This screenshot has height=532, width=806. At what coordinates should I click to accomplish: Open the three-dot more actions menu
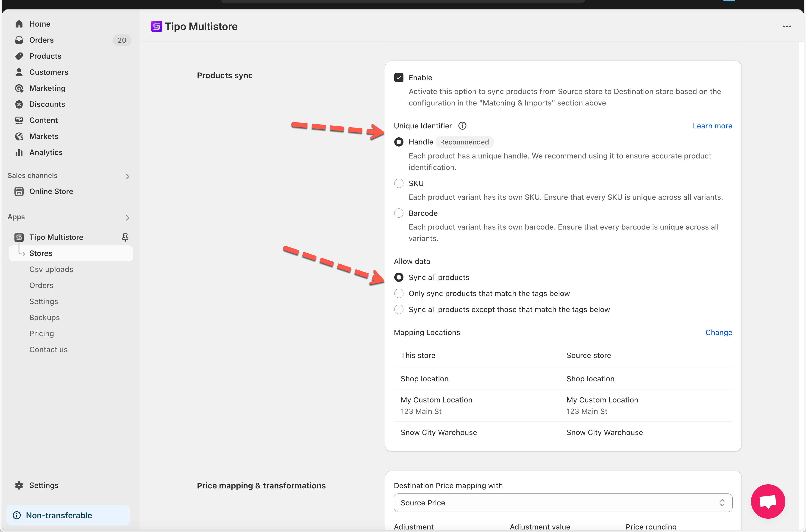(787, 26)
